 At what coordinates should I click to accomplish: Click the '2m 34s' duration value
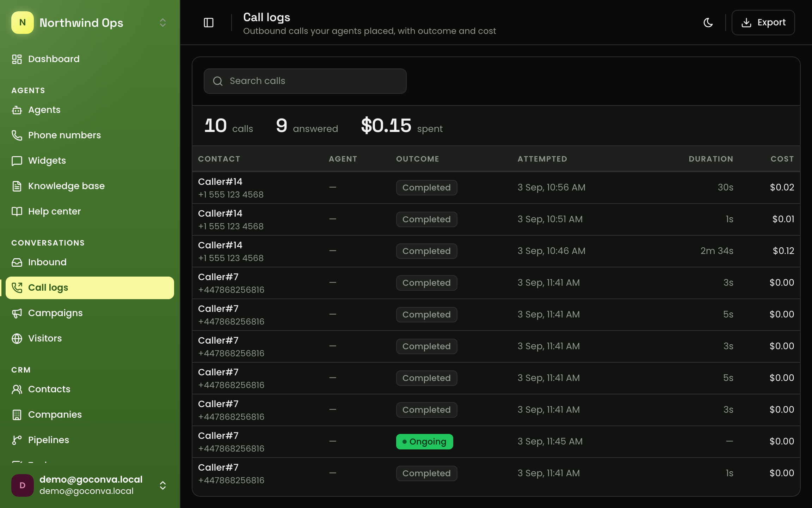pyautogui.click(x=717, y=251)
